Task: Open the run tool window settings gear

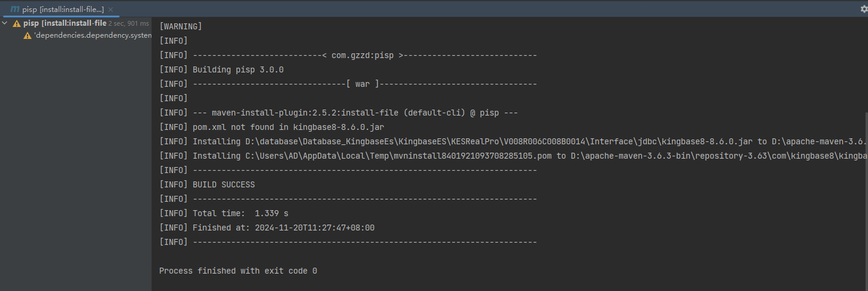Action: 863,9
